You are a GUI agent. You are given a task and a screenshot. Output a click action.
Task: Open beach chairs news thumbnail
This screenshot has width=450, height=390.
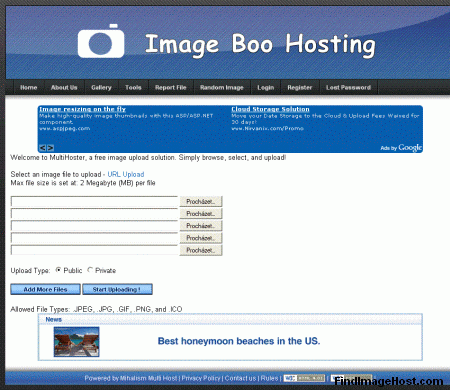click(77, 342)
